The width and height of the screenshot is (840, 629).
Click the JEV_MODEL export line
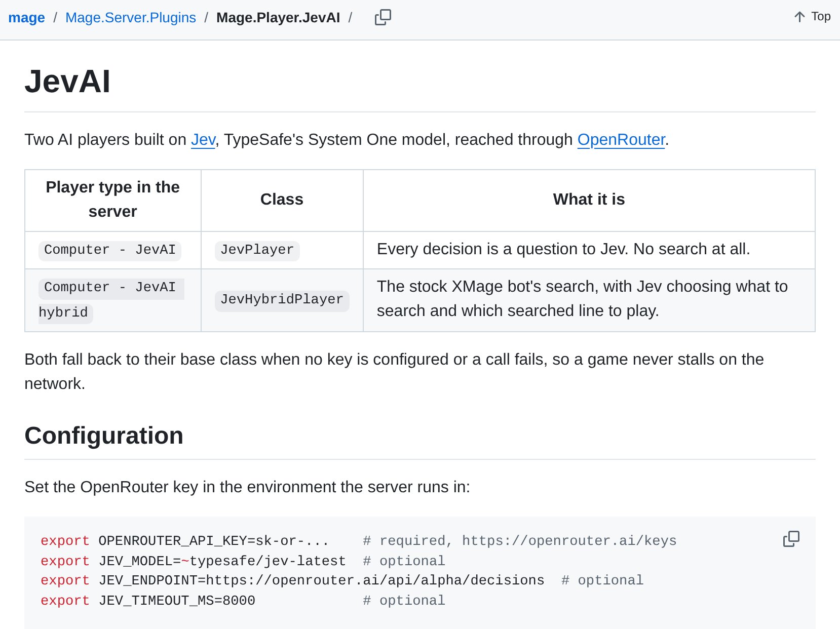243,561
